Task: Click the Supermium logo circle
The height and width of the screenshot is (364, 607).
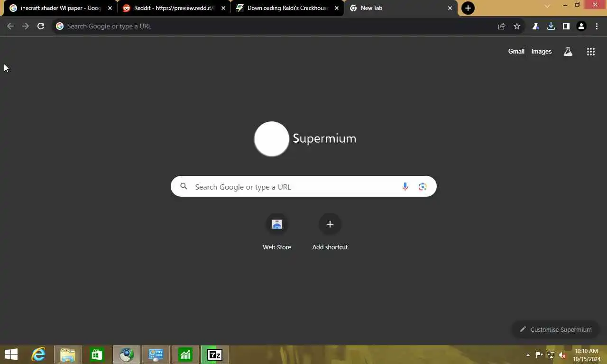Action: pyautogui.click(x=272, y=139)
